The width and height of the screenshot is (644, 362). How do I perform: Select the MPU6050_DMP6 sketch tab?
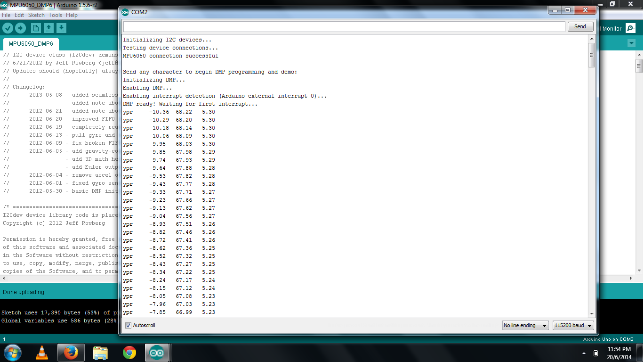31,44
